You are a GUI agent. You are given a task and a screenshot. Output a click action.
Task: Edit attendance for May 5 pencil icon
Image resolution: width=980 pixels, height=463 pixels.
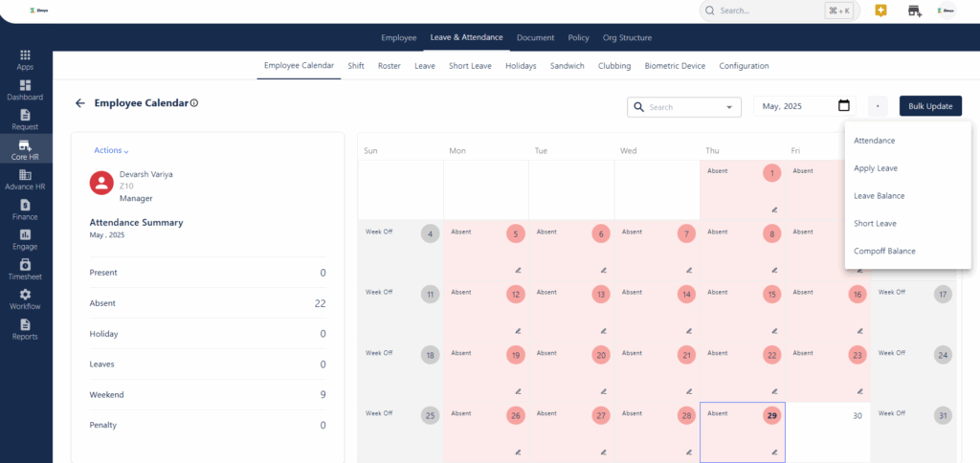coord(518,271)
